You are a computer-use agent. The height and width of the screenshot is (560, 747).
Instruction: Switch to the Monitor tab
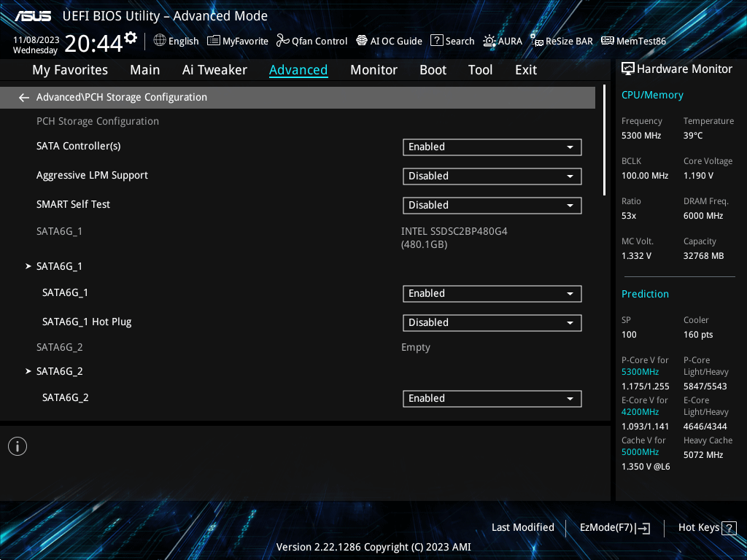[x=373, y=70]
